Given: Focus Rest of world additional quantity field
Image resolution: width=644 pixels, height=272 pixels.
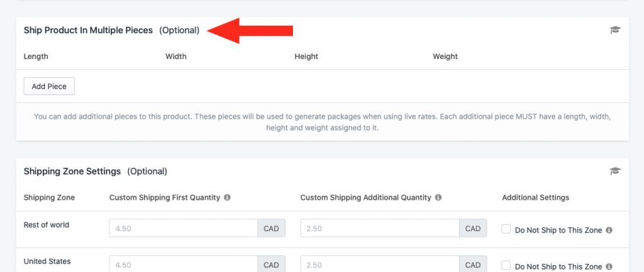Looking at the screenshot, I should tap(380, 228).
